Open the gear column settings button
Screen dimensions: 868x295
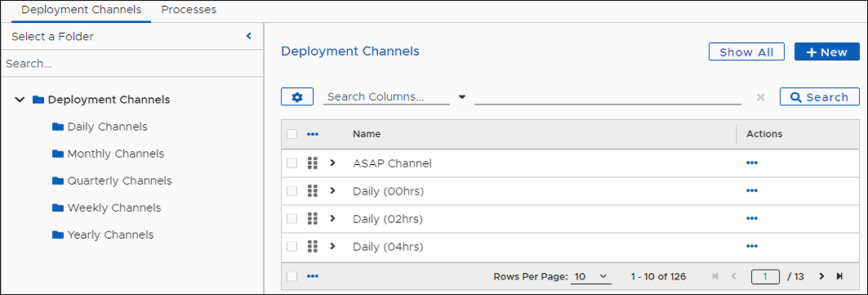tap(297, 97)
